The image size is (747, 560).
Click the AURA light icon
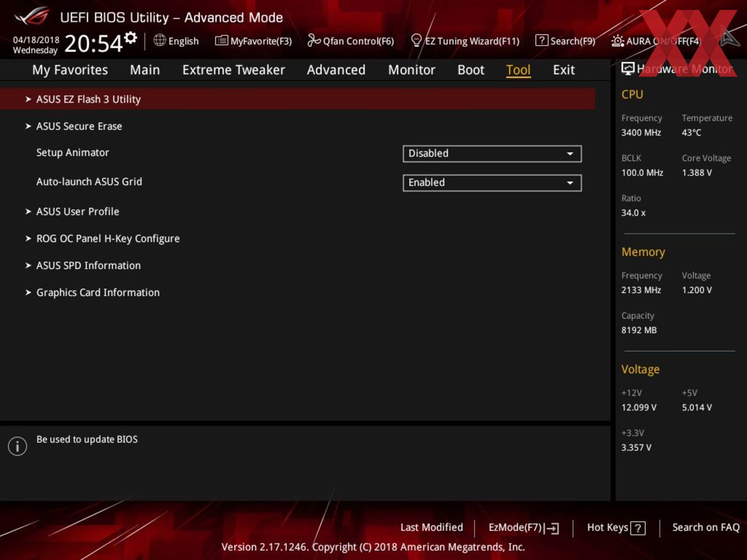coord(617,41)
